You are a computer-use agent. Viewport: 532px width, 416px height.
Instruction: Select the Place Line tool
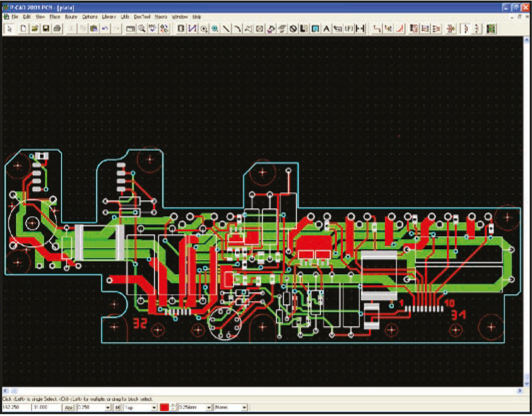point(226,29)
